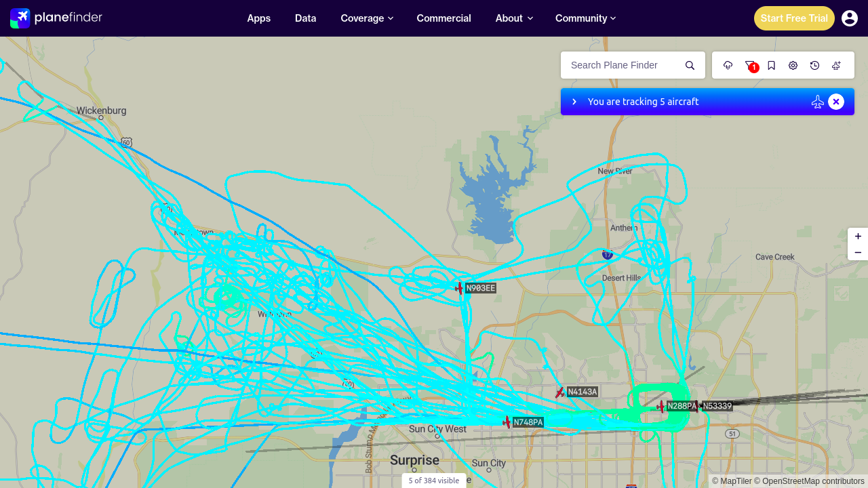Viewport: 868px width, 488px height.
Task: Click the N288PA callsign label
Action: pos(682,406)
